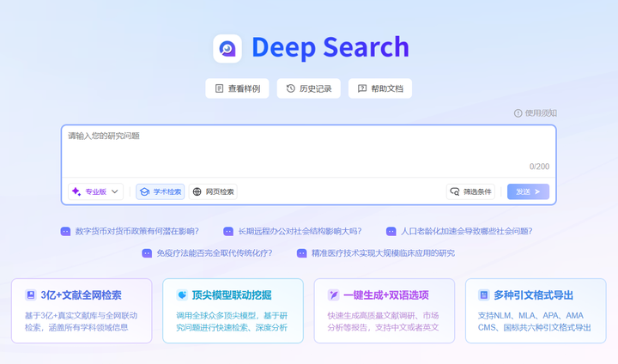This screenshot has height=364, width=618.
Task: Click the 一键生成+双语选项 feature card
Action: 385,311
